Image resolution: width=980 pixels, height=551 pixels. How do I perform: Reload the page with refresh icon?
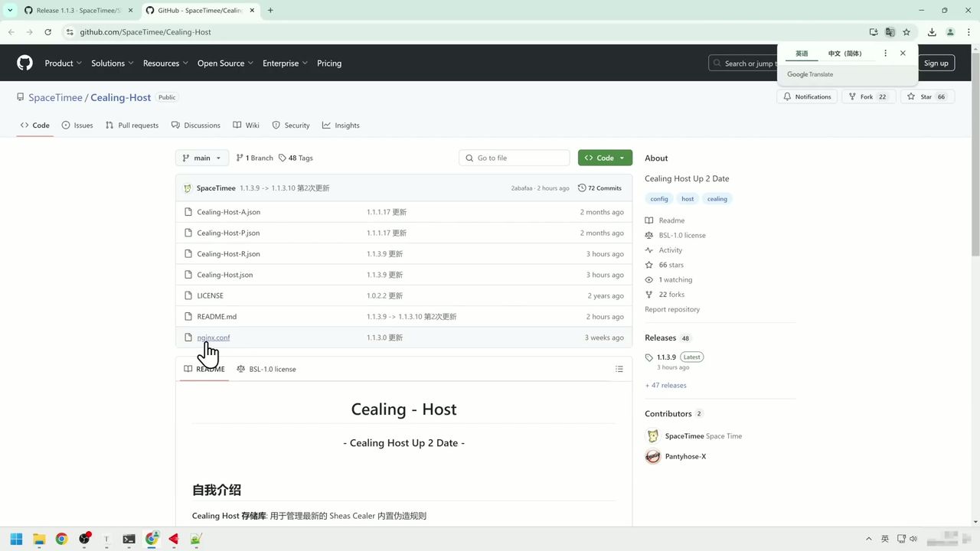coord(47,32)
